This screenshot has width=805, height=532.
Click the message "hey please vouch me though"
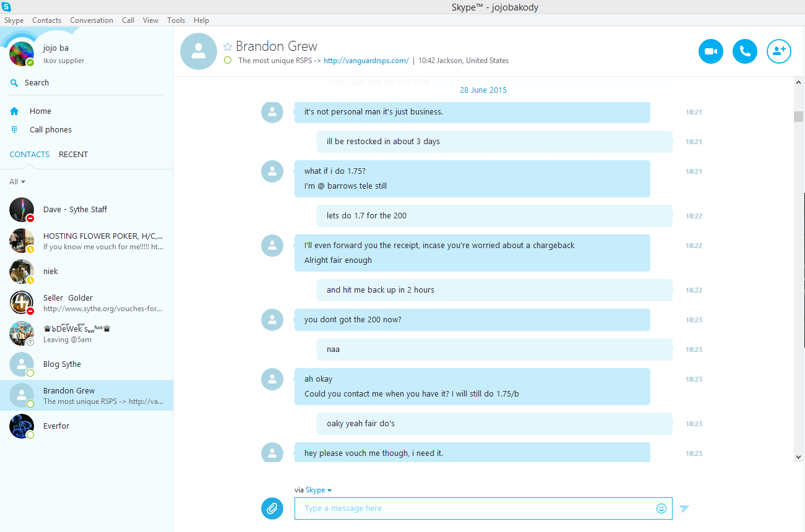[472, 453]
